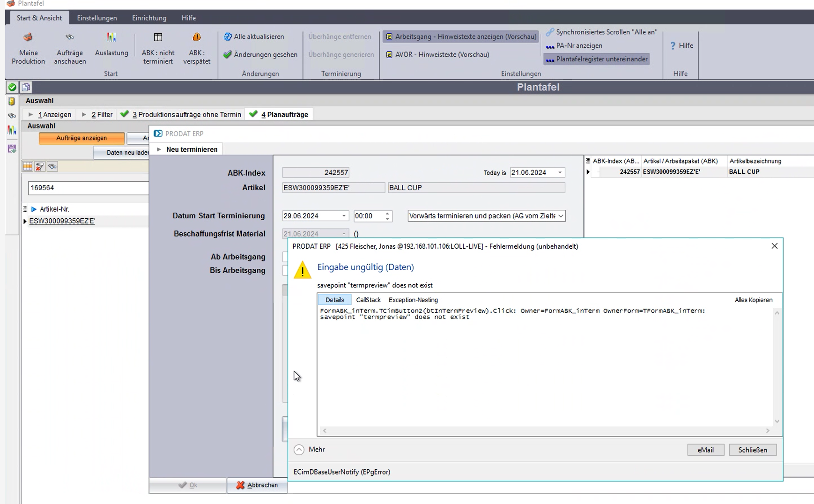Open the Auslastung chart icon

111,37
